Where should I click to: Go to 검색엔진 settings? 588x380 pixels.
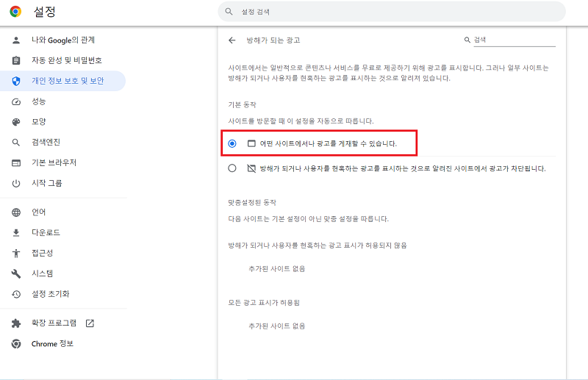tap(46, 142)
